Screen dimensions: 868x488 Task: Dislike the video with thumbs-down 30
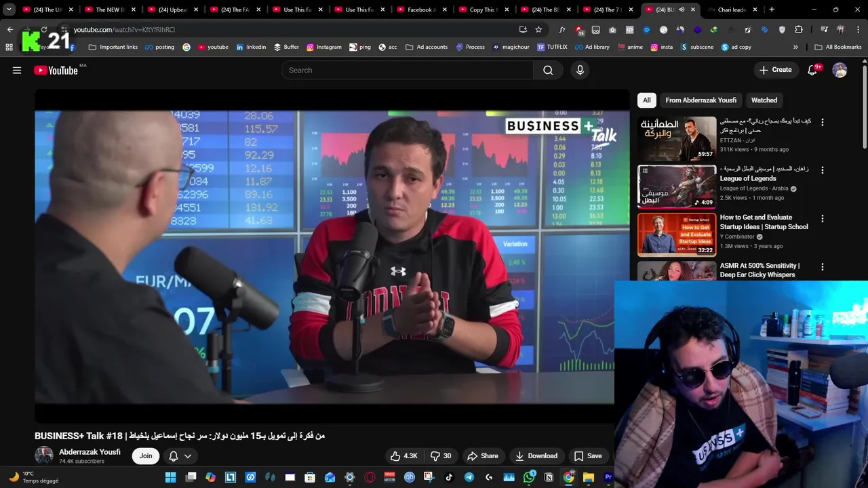(441, 456)
